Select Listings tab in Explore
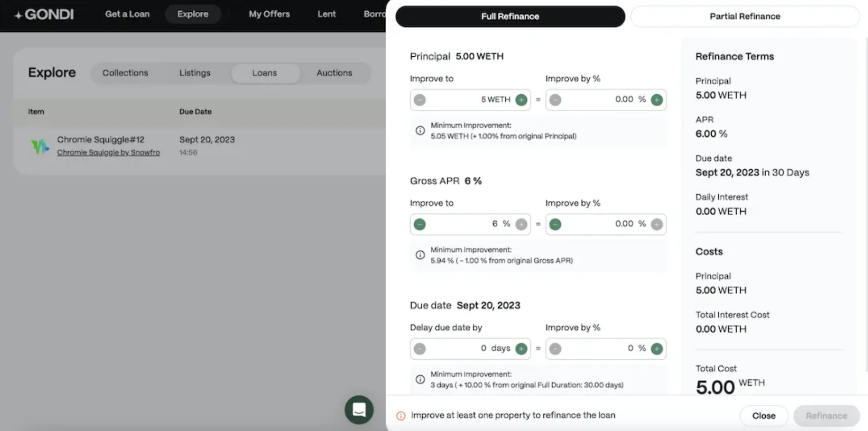Viewport: 868px width, 431px height. (x=195, y=73)
